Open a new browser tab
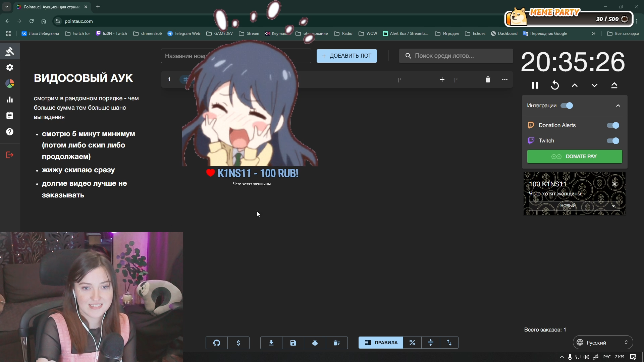 click(x=98, y=7)
